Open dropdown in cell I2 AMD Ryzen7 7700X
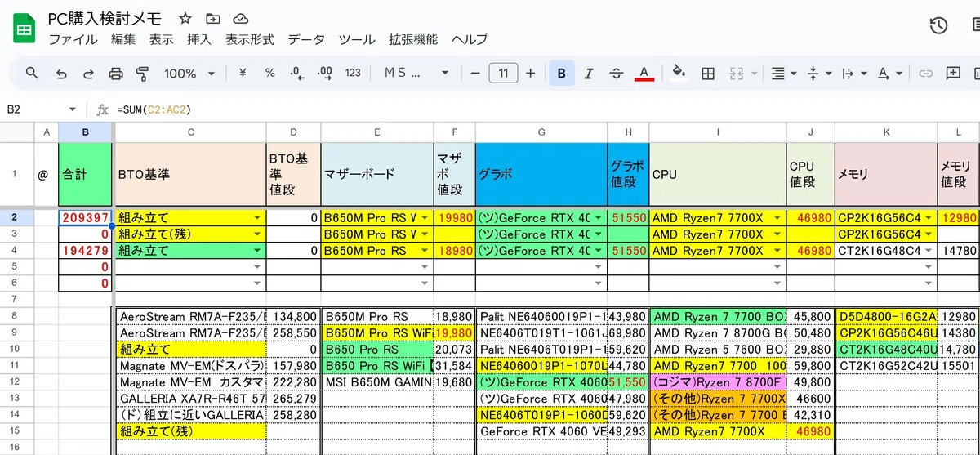Viewport: 980px width, 455px height. coord(779,218)
